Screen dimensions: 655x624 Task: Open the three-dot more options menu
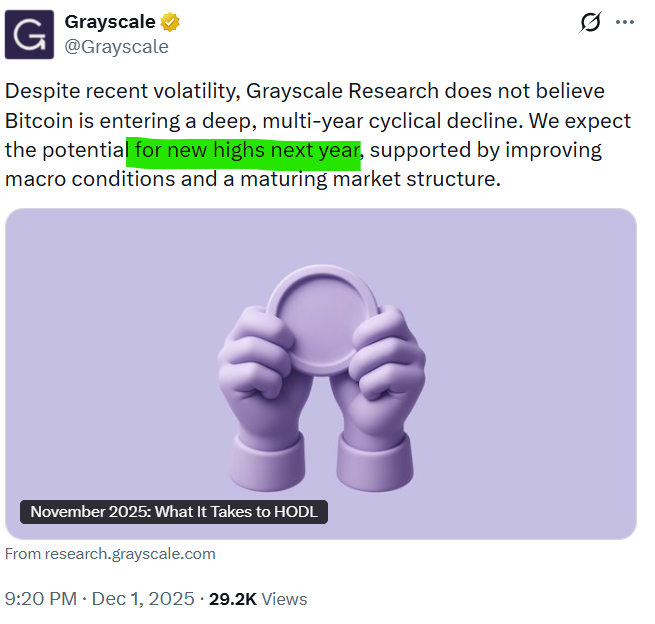[625, 22]
